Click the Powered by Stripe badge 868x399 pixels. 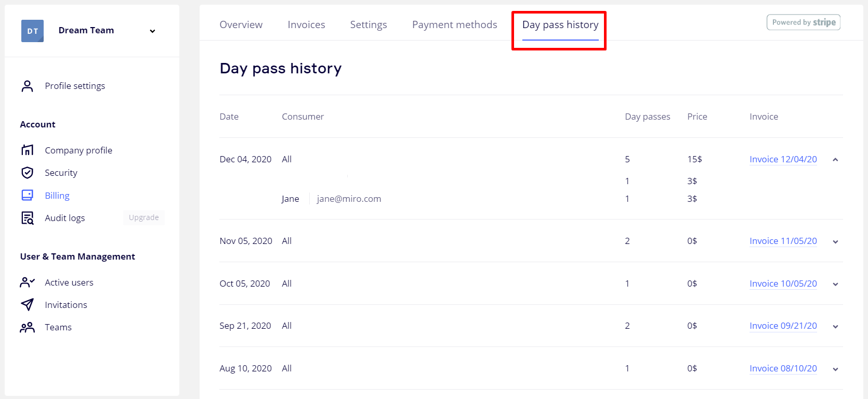803,22
